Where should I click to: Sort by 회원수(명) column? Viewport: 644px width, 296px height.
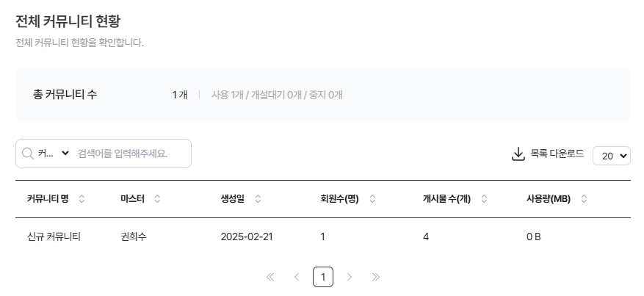(372, 199)
